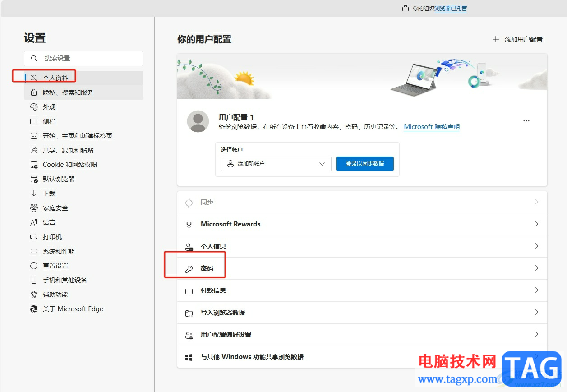Open 与其他 Windows 功能共享浏览数据
The width and height of the screenshot is (567, 392).
point(362,357)
